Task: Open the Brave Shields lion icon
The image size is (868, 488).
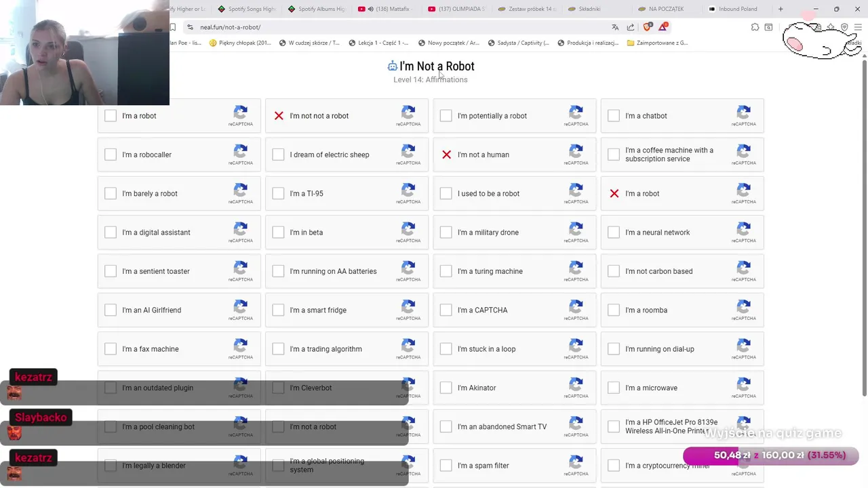Action: (x=647, y=27)
